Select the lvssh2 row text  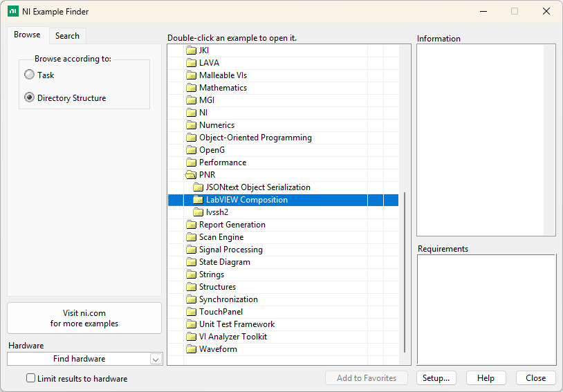click(x=217, y=212)
